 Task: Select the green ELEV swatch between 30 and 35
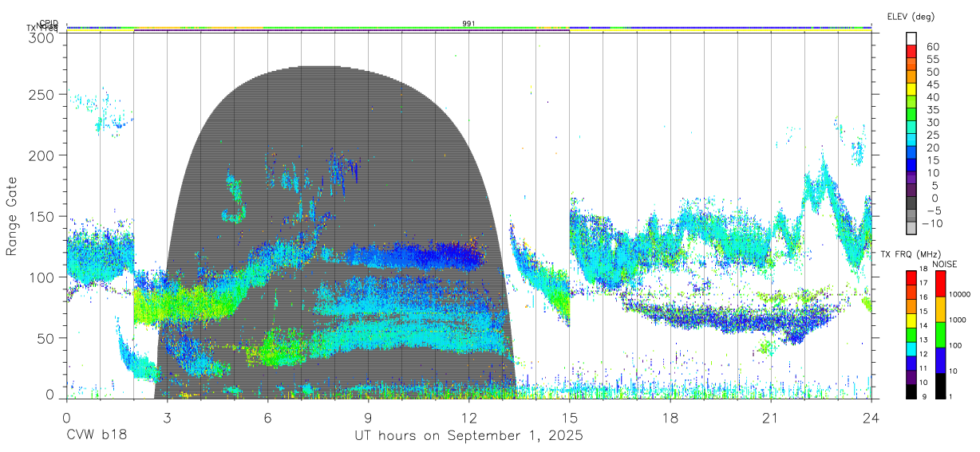pos(912,115)
